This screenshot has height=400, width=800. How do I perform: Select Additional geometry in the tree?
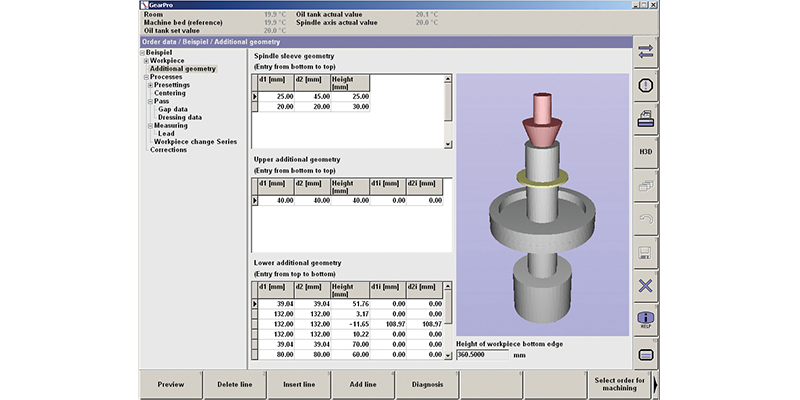point(183,69)
